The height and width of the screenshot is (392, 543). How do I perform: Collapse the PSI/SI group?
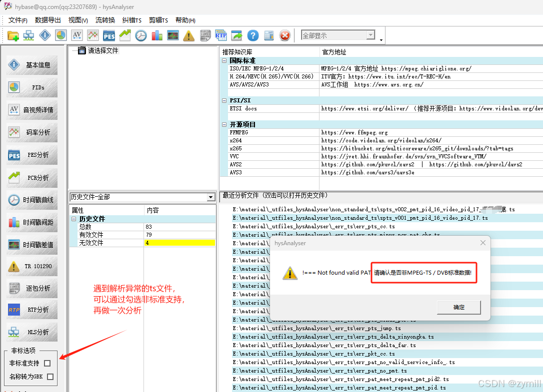[x=224, y=100]
